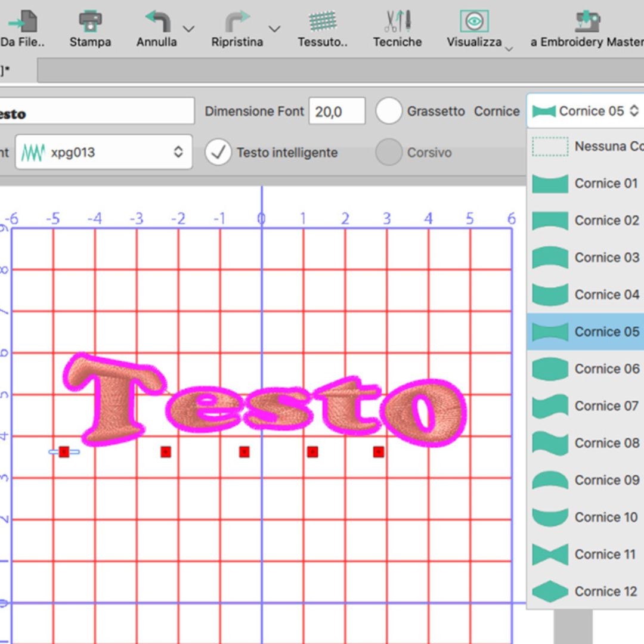Screen dimensions: 644x644
Task: Enable Corsivo italic text
Action: [388, 152]
